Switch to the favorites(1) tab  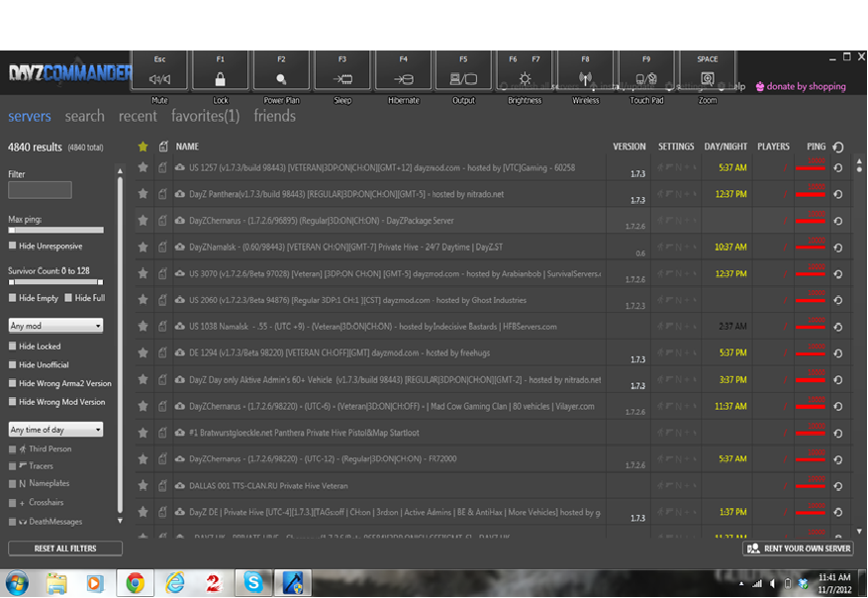(205, 117)
